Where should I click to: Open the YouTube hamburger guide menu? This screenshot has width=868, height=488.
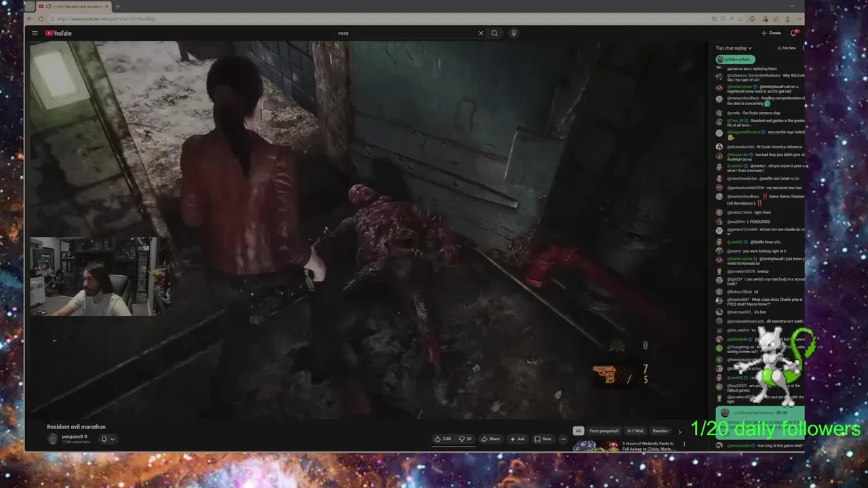(35, 33)
